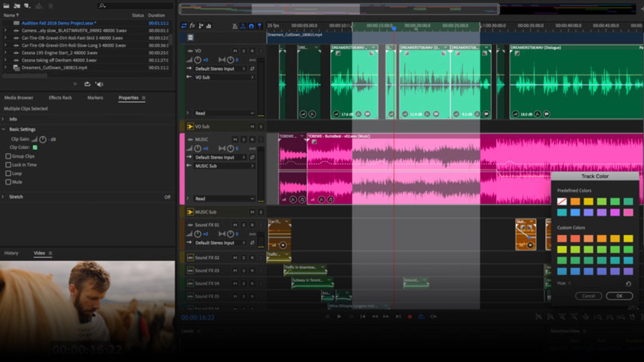Switch to the Effects Rack tab
The width and height of the screenshot is (644, 362).
tap(60, 98)
